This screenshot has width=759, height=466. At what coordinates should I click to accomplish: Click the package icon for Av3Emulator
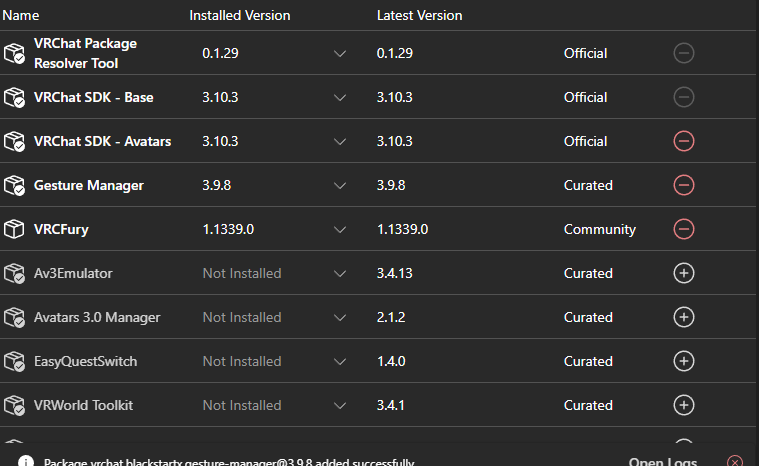[x=14, y=273]
